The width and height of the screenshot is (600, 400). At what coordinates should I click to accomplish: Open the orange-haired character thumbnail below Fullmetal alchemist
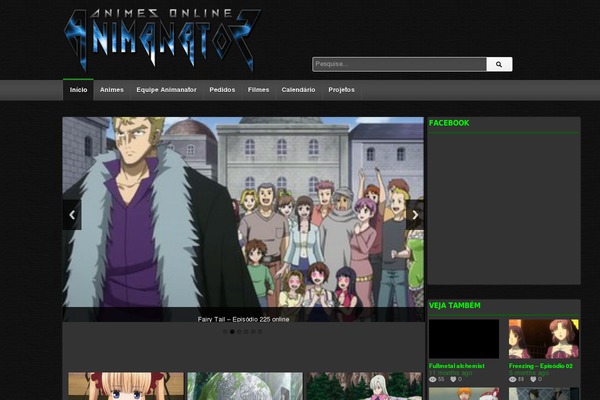click(x=464, y=394)
